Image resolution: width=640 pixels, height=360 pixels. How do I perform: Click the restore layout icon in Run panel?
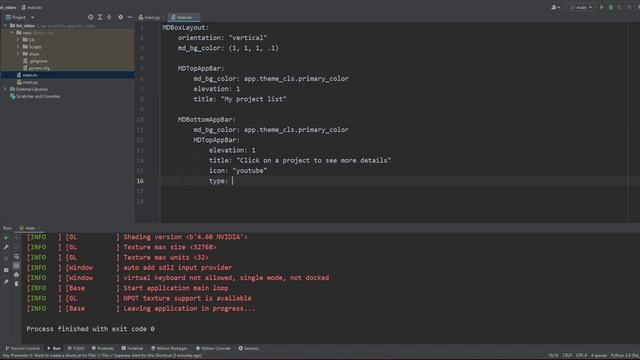click(6, 270)
